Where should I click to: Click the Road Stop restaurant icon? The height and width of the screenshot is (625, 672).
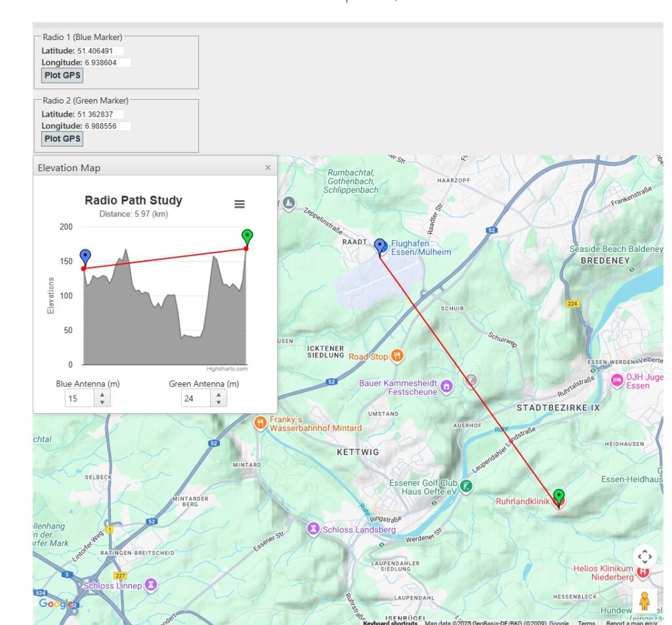pyautogui.click(x=396, y=356)
